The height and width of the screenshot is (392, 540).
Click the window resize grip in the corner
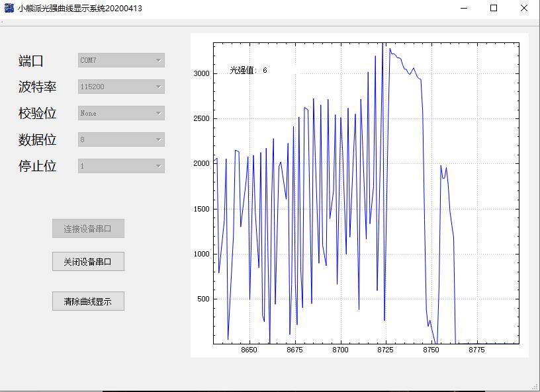click(536, 387)
